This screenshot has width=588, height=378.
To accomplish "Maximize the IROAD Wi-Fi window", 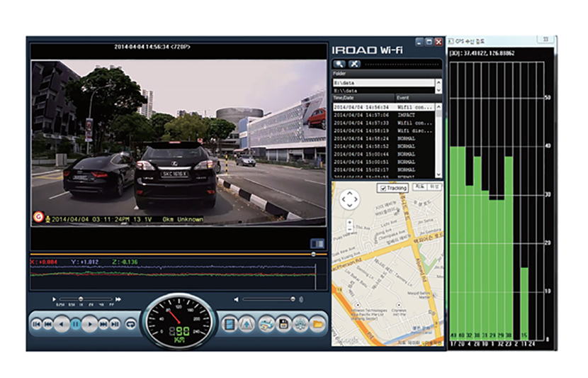I will tap(429, 42).
